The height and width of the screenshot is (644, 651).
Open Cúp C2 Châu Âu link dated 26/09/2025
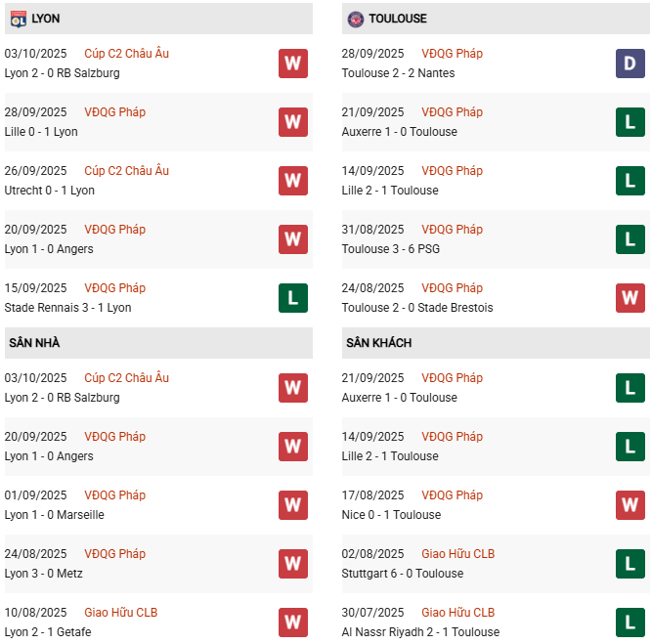(126, 171)
